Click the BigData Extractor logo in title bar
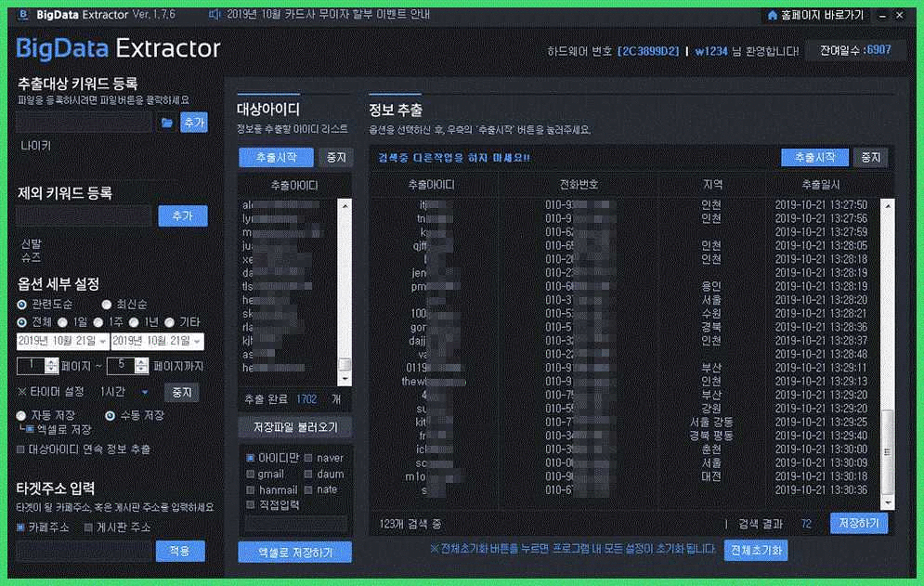 click(21, 15)
